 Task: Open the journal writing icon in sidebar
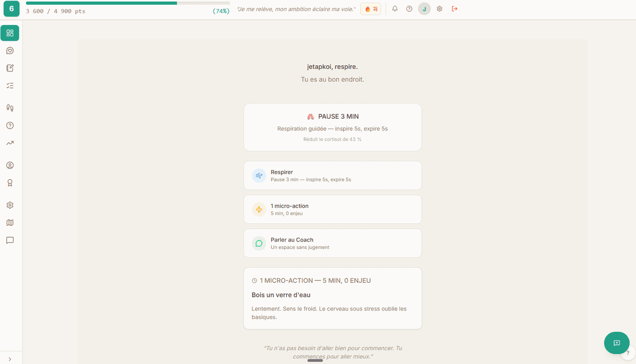[10, 68]
